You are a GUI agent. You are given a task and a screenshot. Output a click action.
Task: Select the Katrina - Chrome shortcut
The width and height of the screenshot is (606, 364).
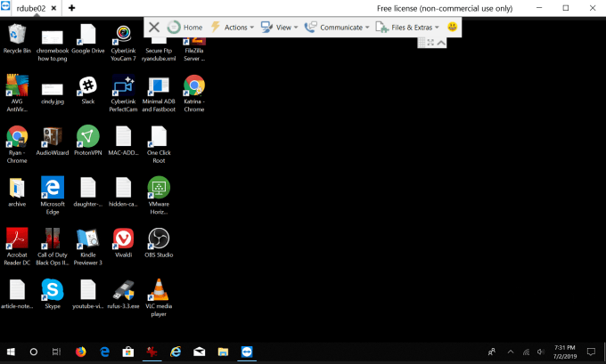pyautogui.click(x=194, y=93)
